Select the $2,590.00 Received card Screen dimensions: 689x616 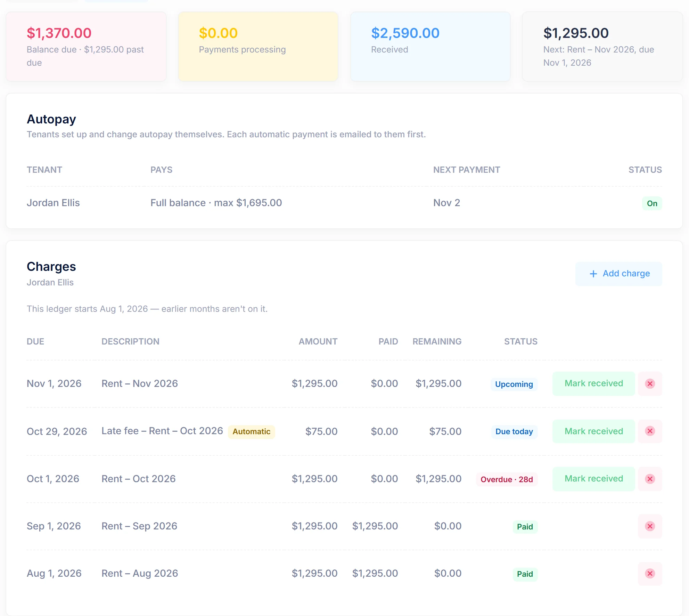click(x=430, y=47)
